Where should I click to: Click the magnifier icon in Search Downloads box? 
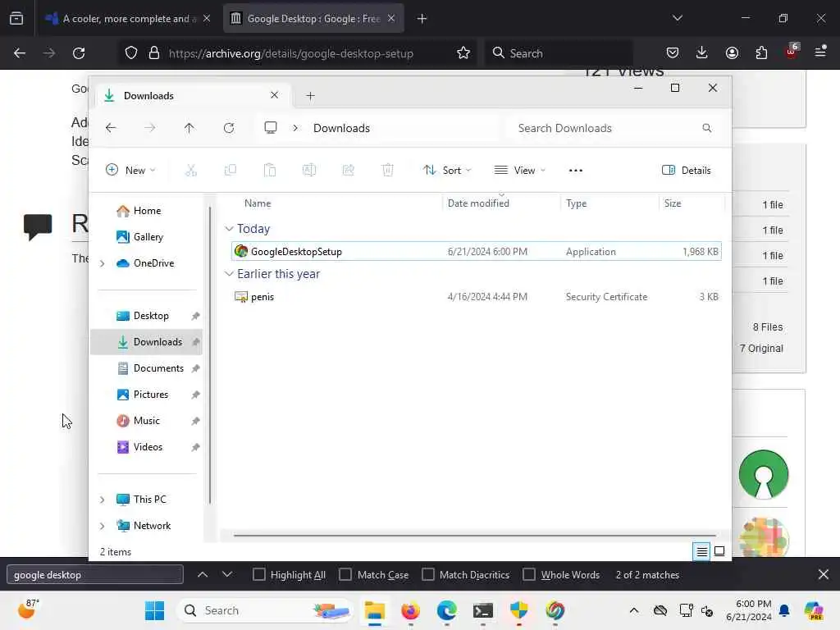(707, 128)
